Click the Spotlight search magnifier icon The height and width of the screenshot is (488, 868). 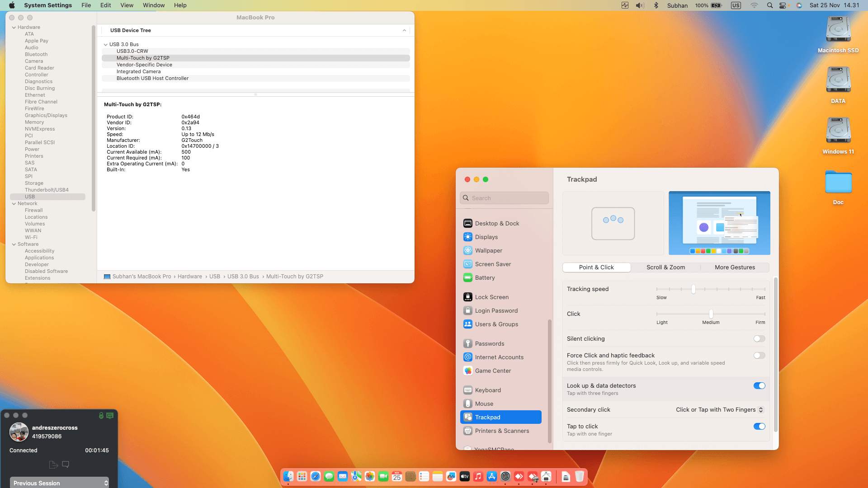click(x=769, y=5)
